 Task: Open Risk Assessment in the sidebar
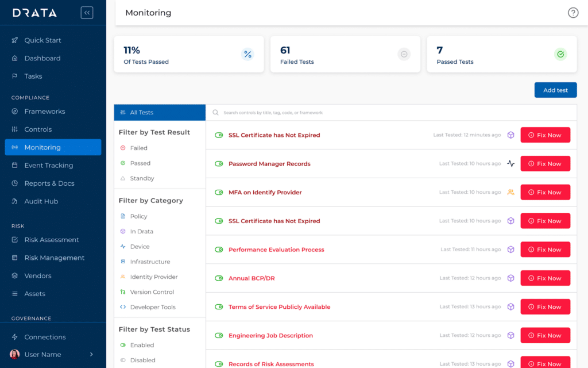point(52,240)
